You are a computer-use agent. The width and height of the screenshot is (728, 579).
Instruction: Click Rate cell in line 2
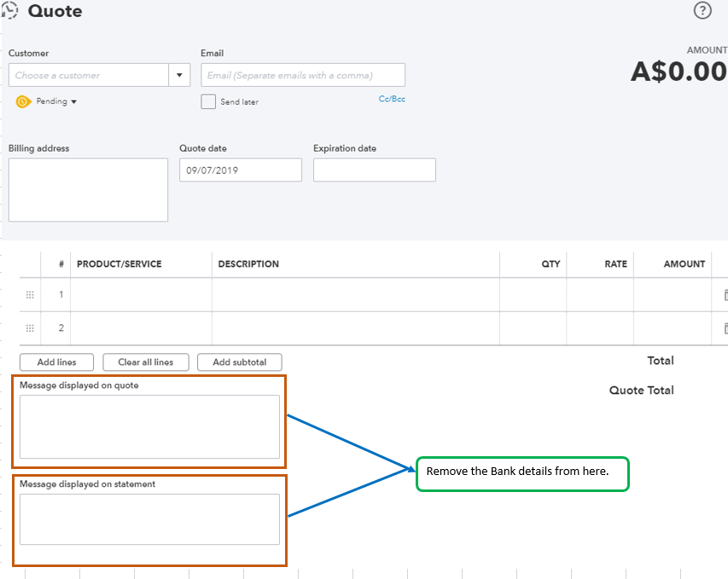pyautogui.click(x=600, y=328)
